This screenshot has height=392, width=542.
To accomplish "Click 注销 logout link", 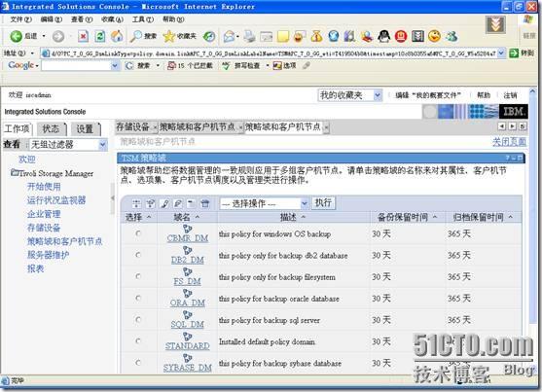I will click(510, 95).
